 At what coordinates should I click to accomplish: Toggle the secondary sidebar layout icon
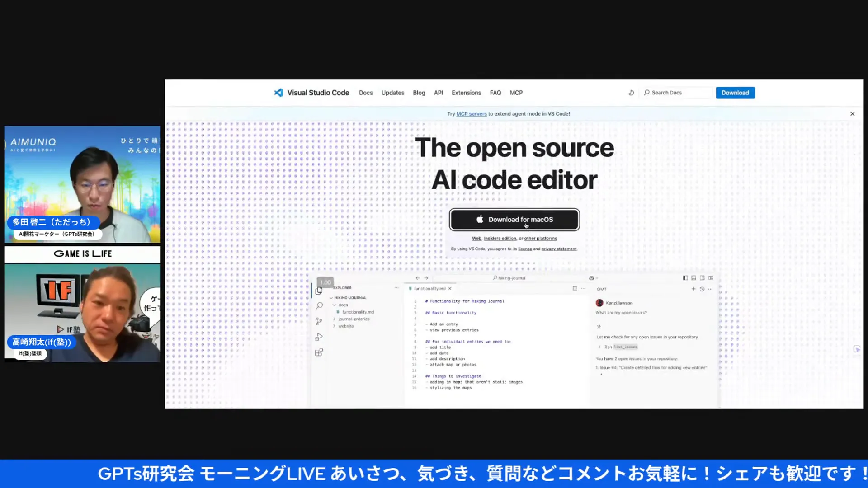(x=702, y=278)
